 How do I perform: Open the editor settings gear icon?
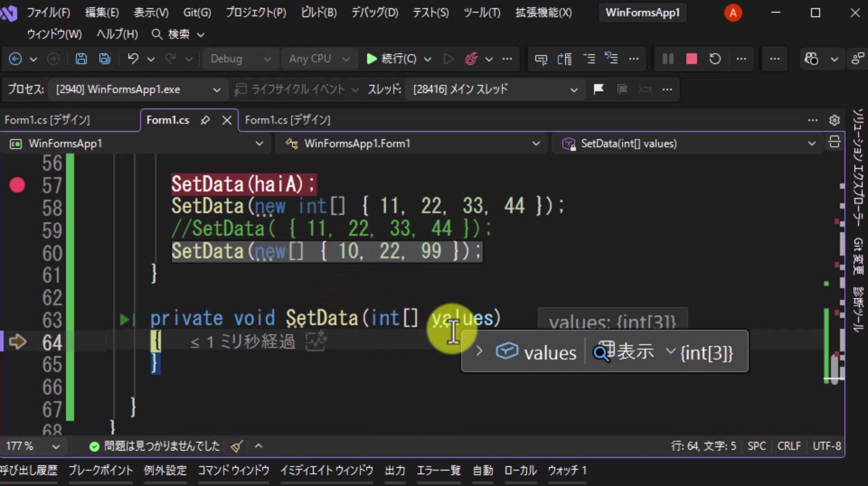[x=834, y=120]
